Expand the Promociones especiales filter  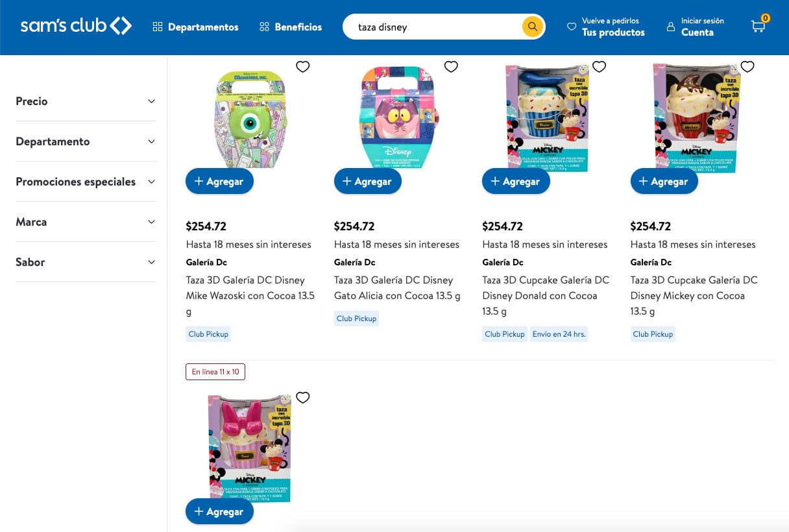(x=86, y=182)
